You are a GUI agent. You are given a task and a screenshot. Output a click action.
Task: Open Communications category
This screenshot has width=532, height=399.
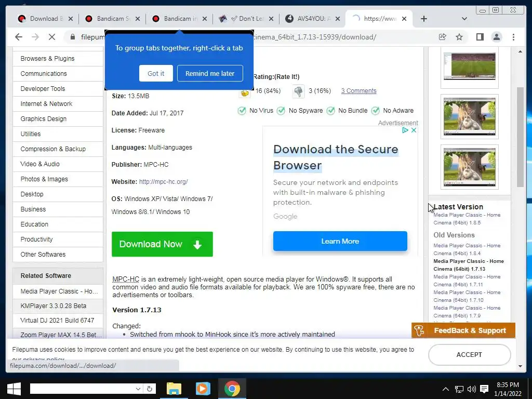(x=58, y=74)
